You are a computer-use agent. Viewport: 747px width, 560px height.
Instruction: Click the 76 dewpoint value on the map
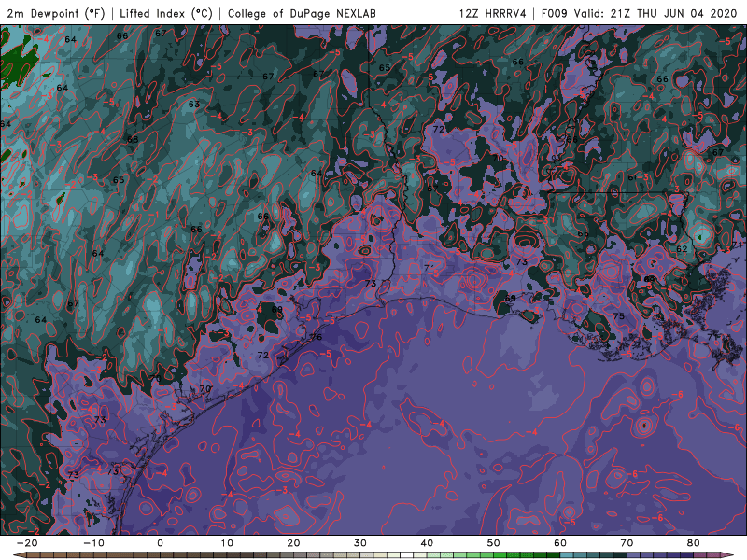tap(317, 337)
